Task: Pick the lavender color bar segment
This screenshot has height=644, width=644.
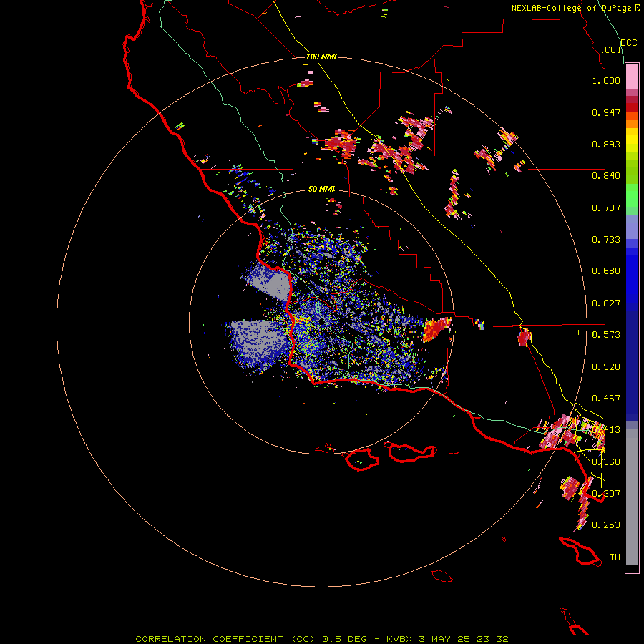Action: coord(632,228)
